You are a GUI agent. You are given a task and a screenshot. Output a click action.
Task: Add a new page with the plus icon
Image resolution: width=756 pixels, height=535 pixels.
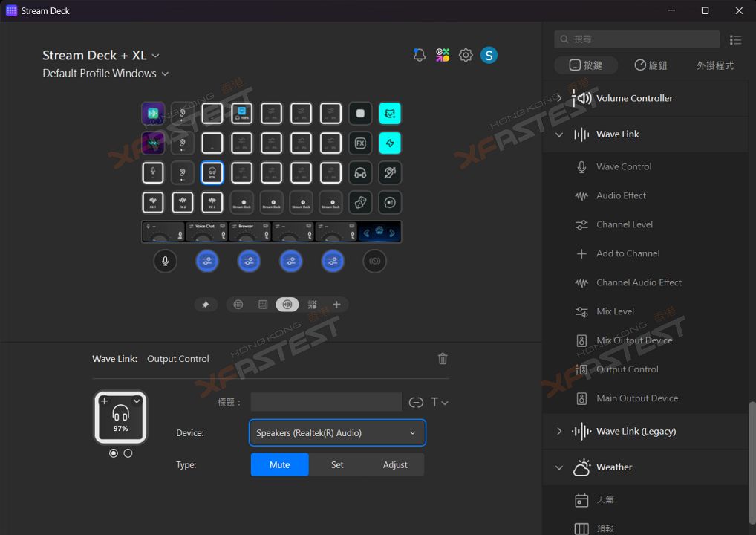click(x=336, y=305)
